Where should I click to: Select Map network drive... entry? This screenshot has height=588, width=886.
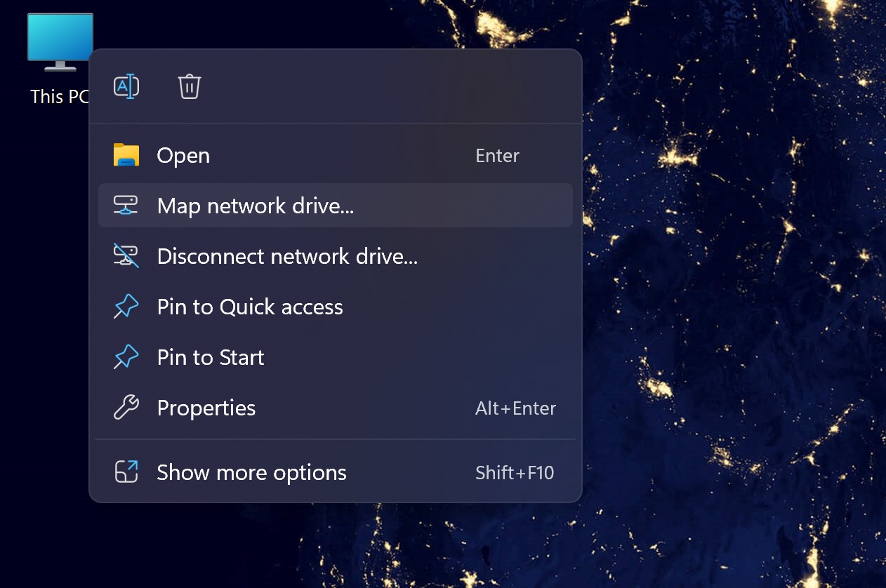pos(336,206)
